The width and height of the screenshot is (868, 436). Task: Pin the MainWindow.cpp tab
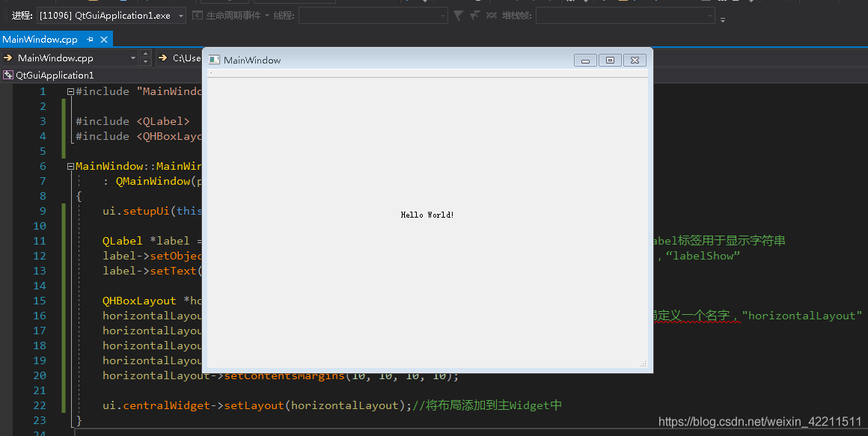[x=91, y=40]
